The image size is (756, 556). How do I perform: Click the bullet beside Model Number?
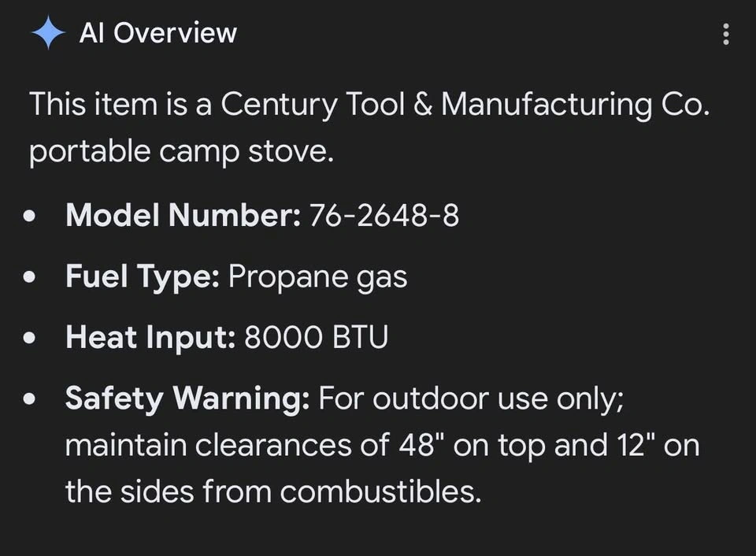click(x=31, y=216)
